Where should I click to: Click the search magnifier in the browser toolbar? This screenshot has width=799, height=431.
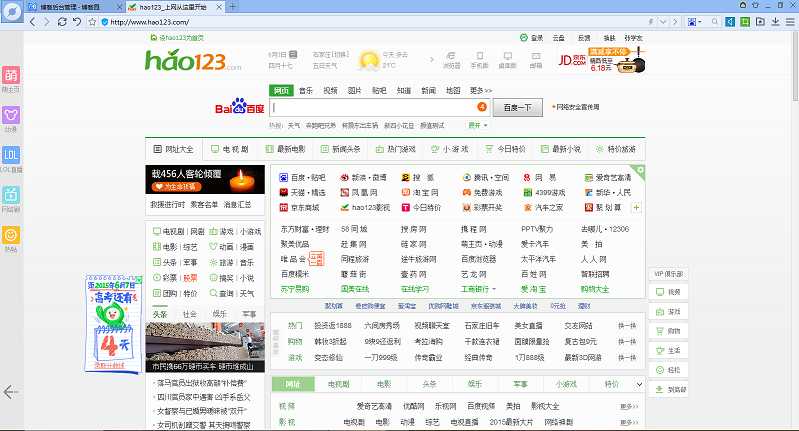click(715, 22)
